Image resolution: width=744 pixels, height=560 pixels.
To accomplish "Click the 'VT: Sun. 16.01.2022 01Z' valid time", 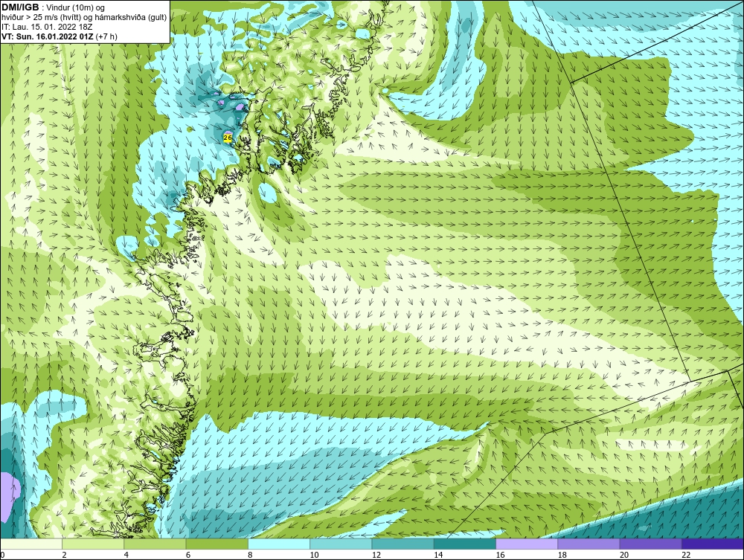I will tap(48, 36).
